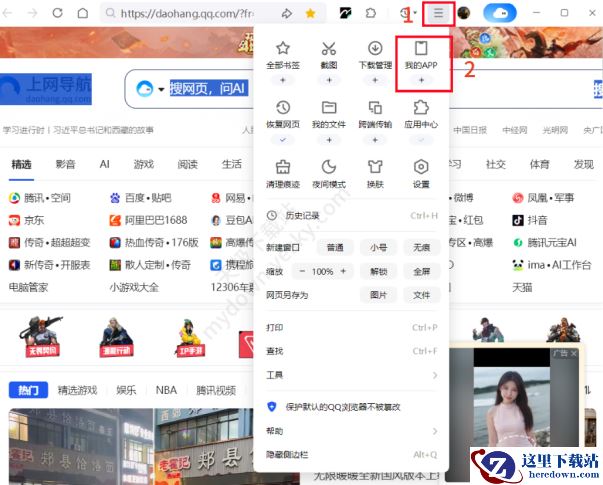Reload the page with refresh icon
This screenshot has height=485, width=603.
tap(58, 13)
